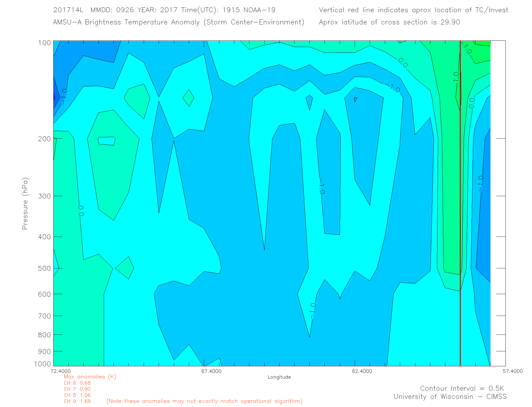The image size is (532, 407).
Task: Click the Max anomalies (K) heading
Action: tap(90, 377)
